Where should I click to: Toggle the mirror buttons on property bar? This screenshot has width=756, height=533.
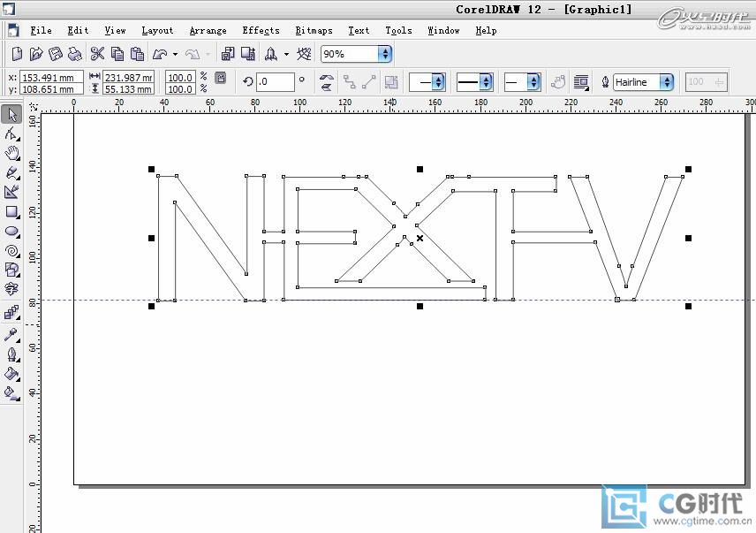coord(327,82)
